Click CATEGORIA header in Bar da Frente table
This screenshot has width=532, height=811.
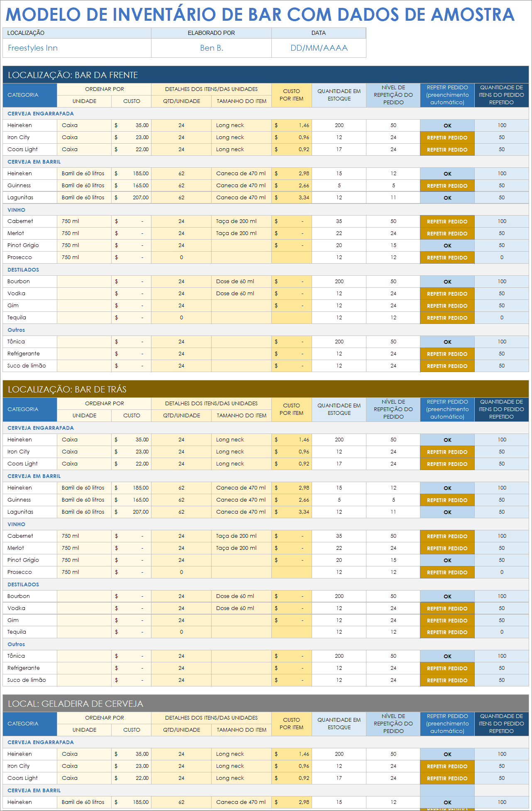click(30, 95)
